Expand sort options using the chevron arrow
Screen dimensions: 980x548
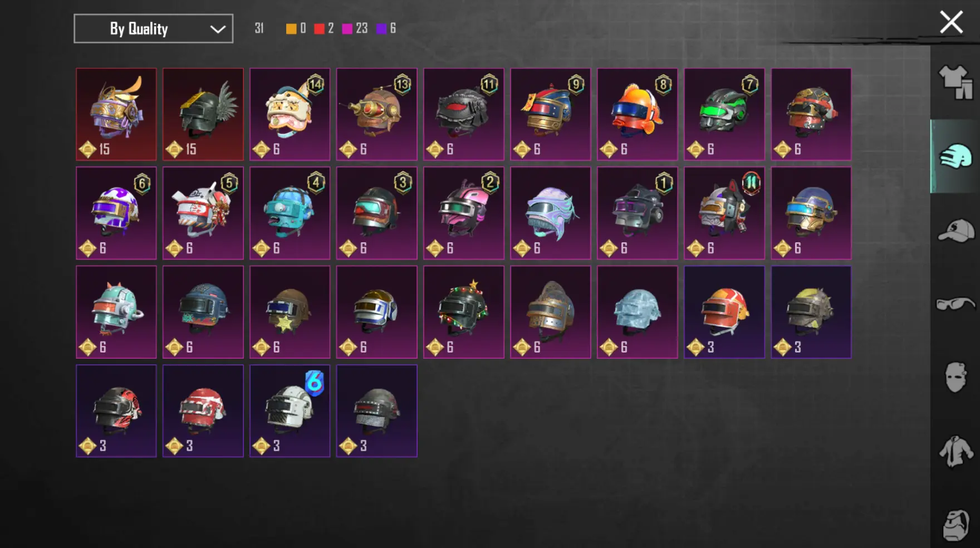coord(218,29)
